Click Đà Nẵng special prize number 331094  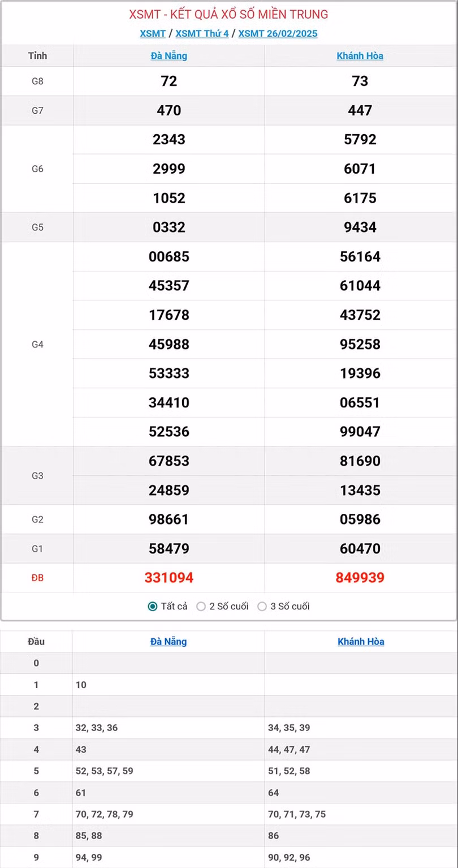[169, 578]
